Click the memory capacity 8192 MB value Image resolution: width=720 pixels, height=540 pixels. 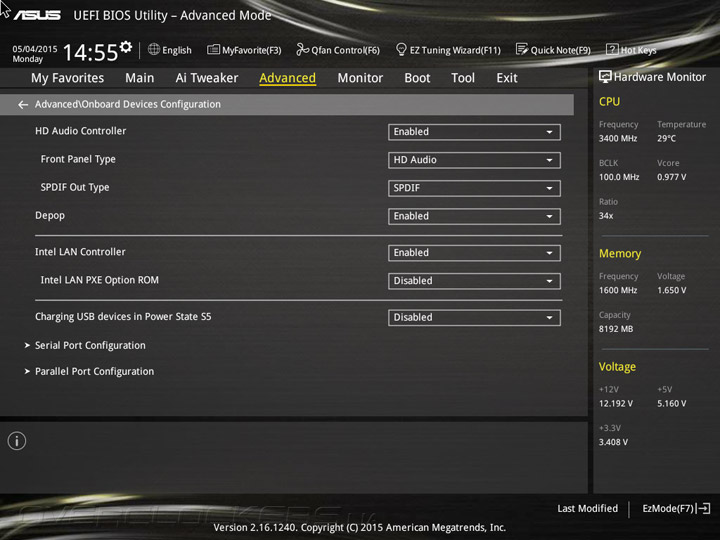[616, 329]
